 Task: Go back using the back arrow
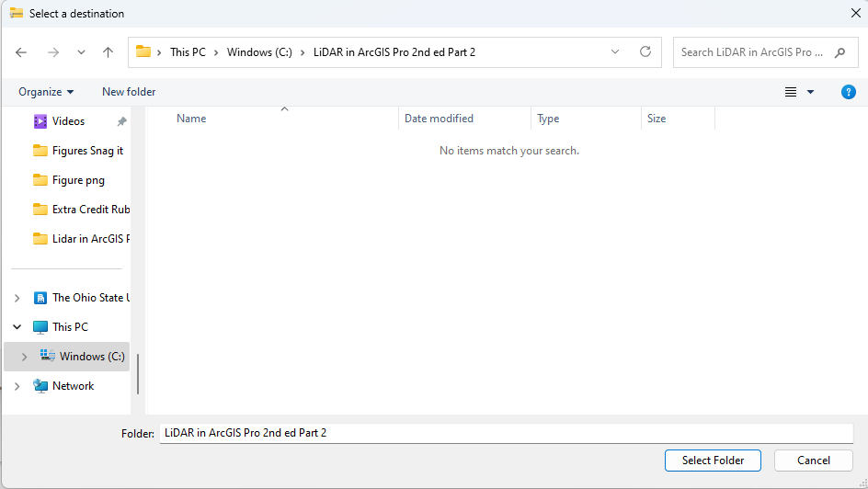21,52
